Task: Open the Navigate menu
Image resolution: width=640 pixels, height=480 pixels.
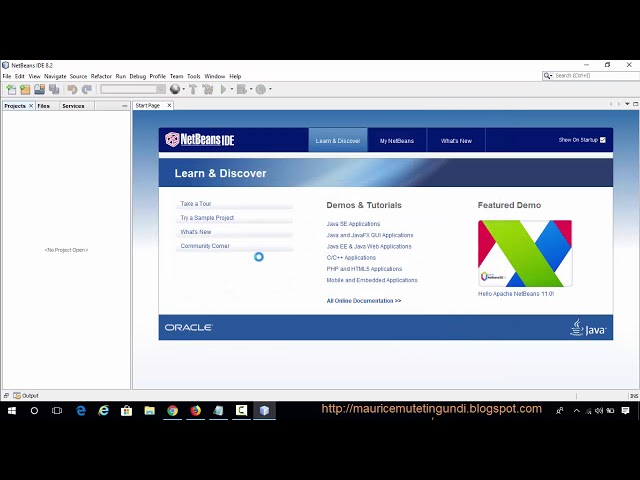Action: click(55, 76)
